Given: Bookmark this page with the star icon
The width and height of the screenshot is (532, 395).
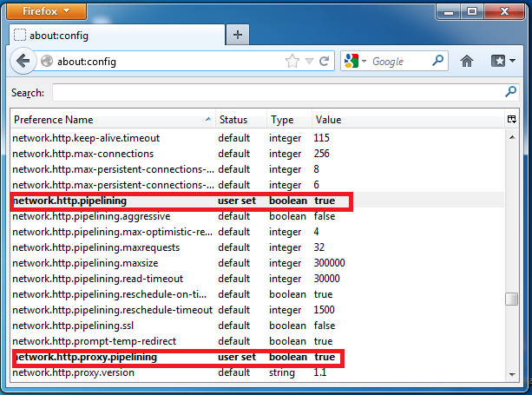Looking at the screenshot, I should (292, 62).
